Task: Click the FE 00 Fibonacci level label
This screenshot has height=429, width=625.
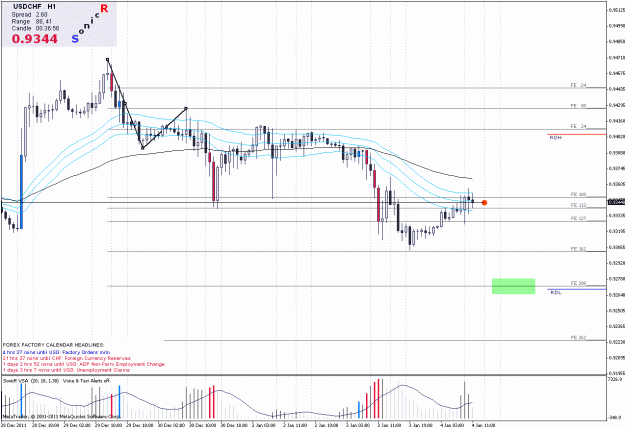Action: (578, 106)
